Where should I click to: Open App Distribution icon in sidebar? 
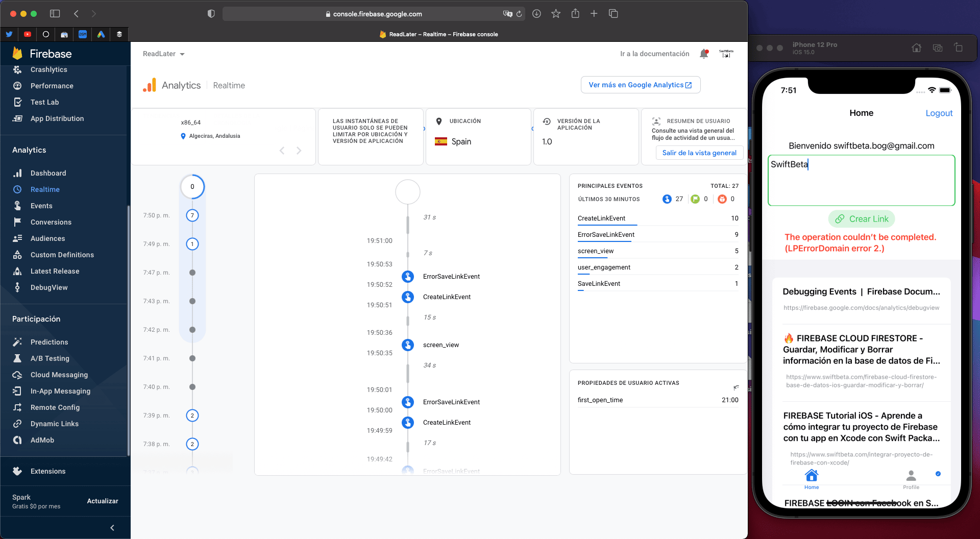(17, 118)
